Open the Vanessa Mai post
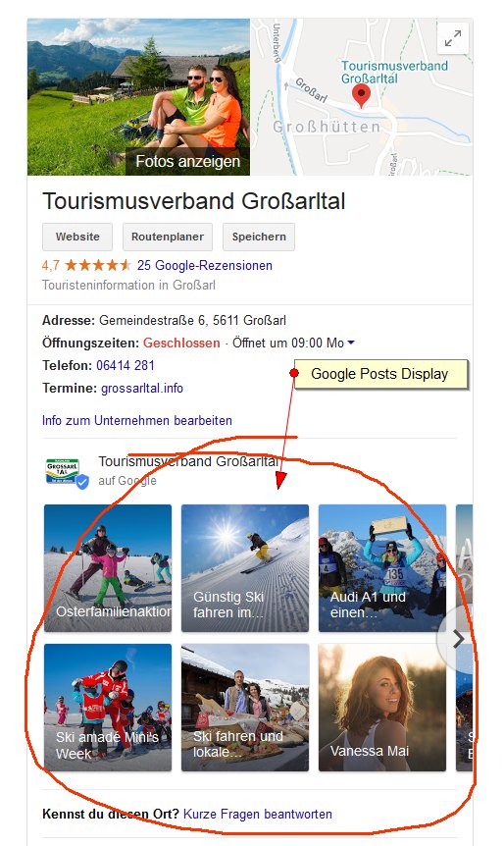 [x=382, y=708]
